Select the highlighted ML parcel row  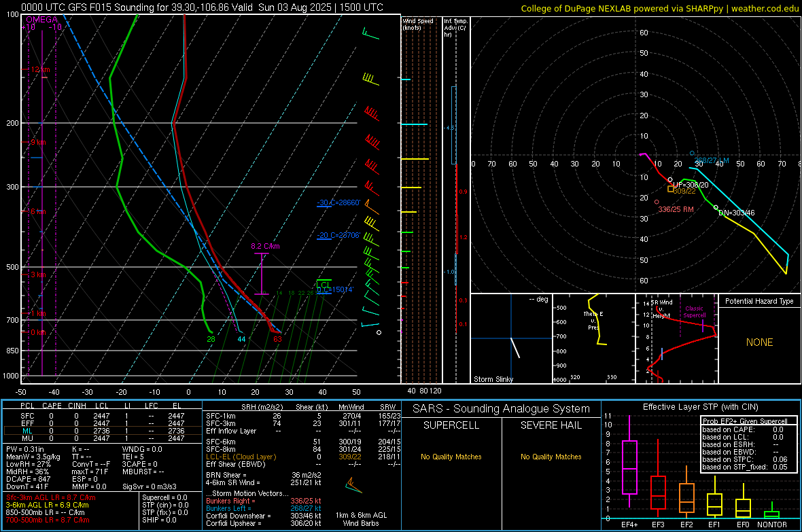(103, 431)
